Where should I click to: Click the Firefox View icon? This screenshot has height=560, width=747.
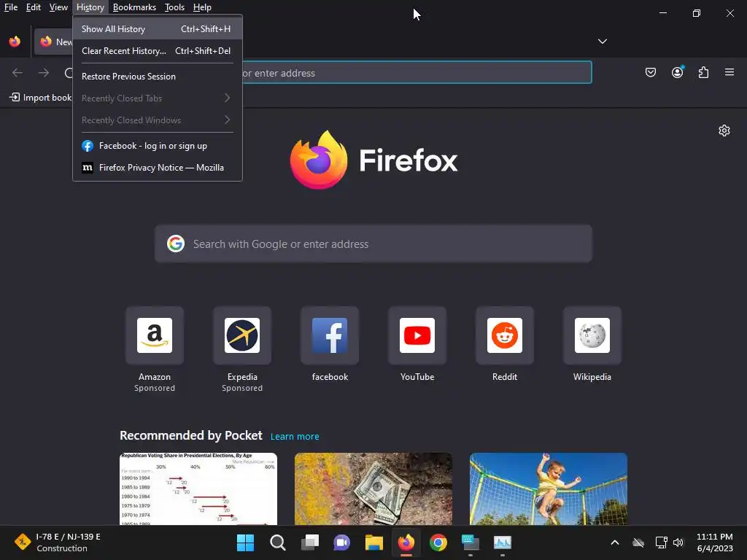tap(15, 42)
